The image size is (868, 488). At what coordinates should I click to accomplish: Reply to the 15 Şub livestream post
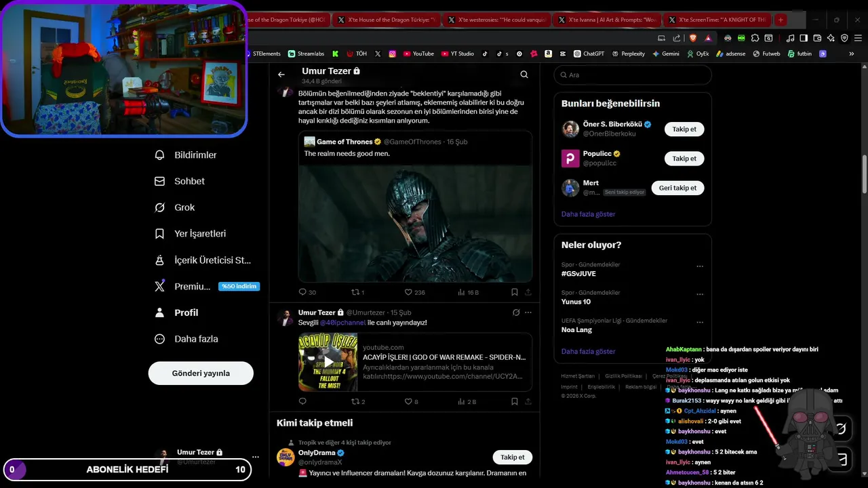click(x=302, y=401)
